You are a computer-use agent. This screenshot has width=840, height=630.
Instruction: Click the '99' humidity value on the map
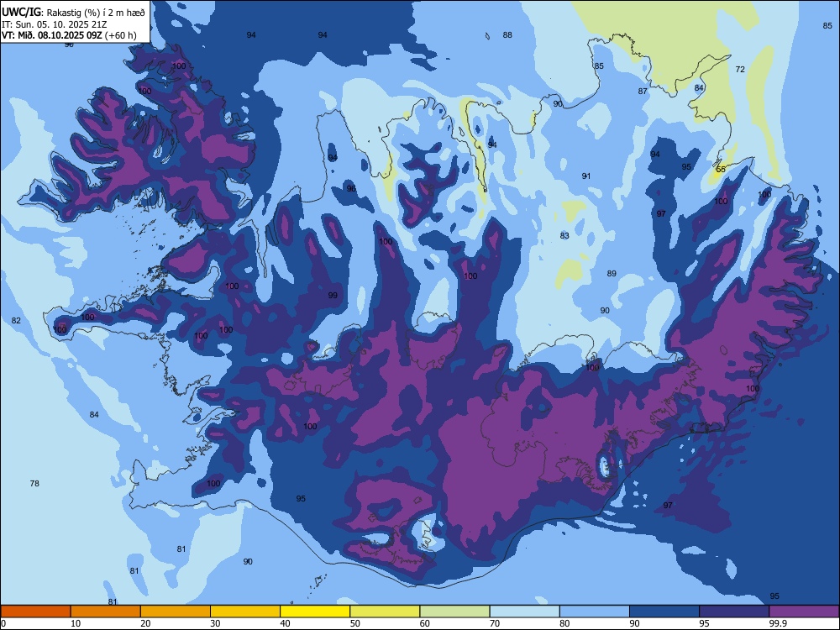(333, 296)
